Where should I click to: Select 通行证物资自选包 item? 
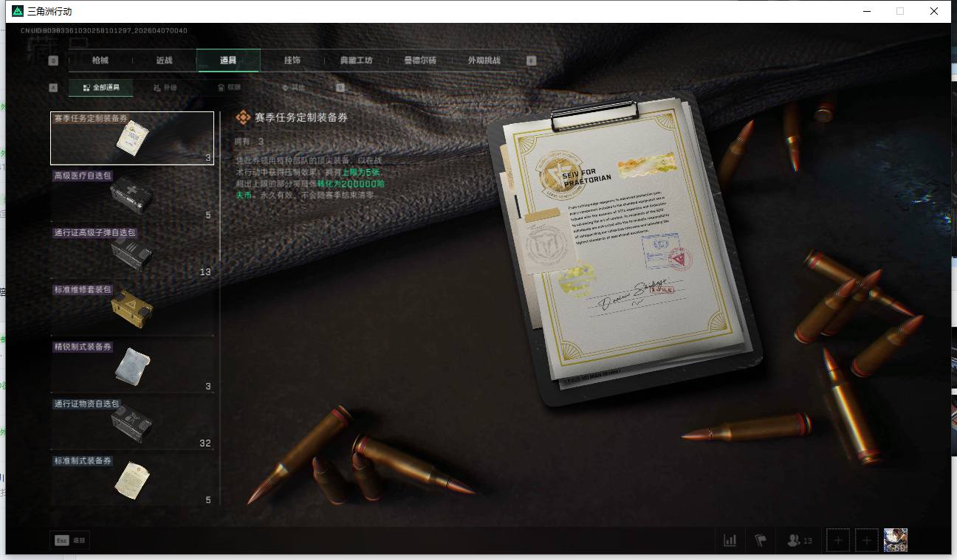(x=132, y=424)
